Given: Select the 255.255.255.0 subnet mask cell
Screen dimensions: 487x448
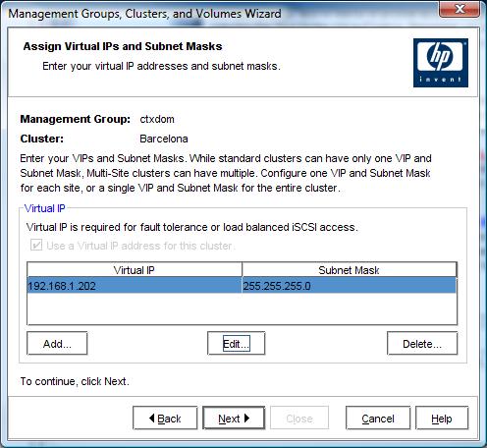Looking at the screenshot, I should [350, 286].
